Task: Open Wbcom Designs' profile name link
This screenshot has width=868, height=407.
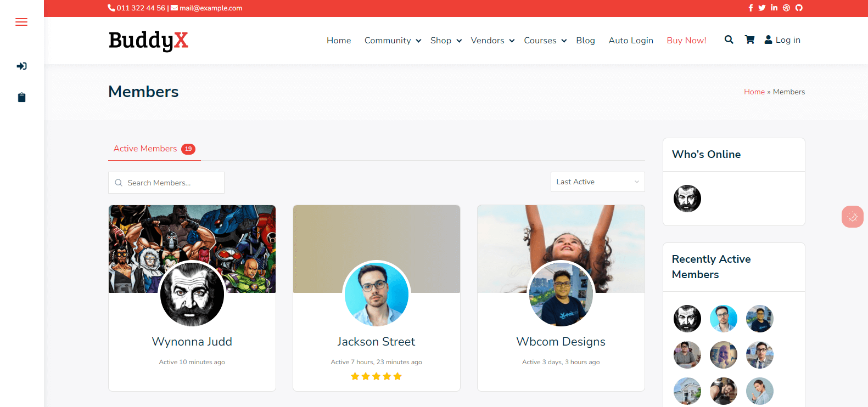Action: [561, 342]
